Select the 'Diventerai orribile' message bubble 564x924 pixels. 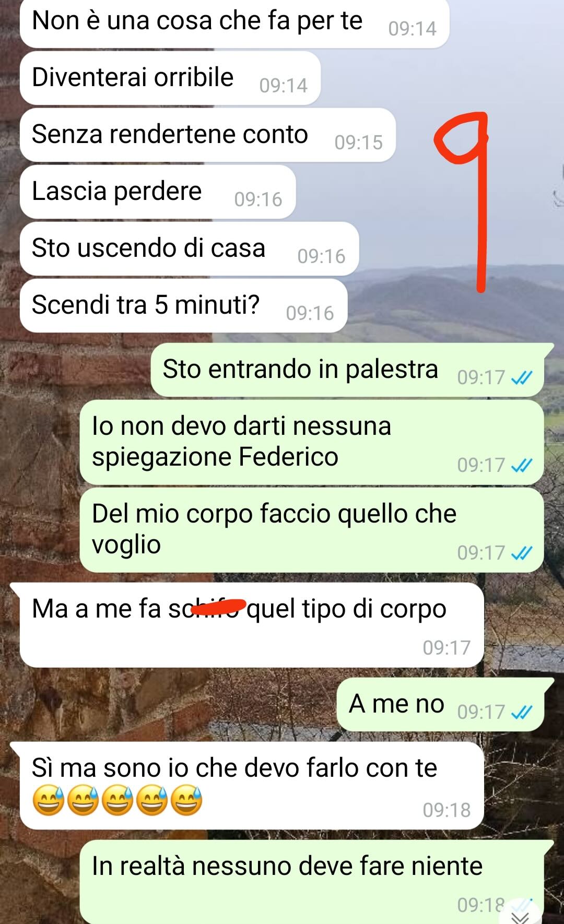pyautogui.click(x=170, y=78)
